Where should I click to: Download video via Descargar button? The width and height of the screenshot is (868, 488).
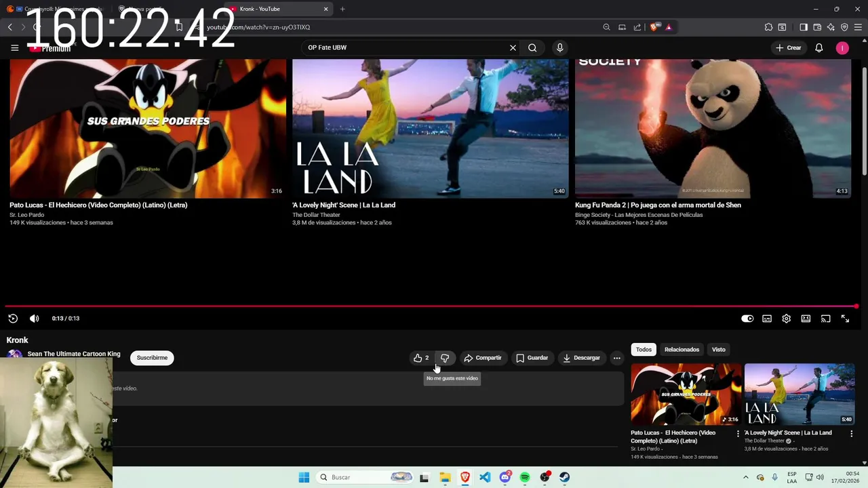pos(581,358)
